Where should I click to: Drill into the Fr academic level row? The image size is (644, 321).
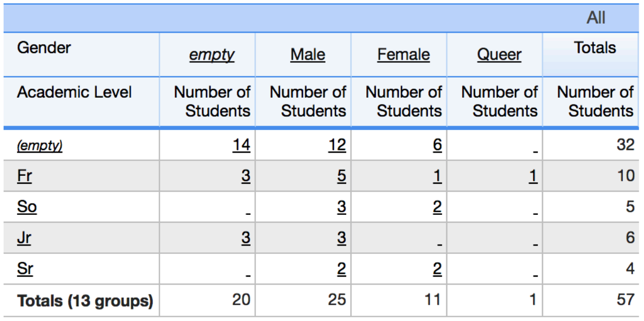23,176
